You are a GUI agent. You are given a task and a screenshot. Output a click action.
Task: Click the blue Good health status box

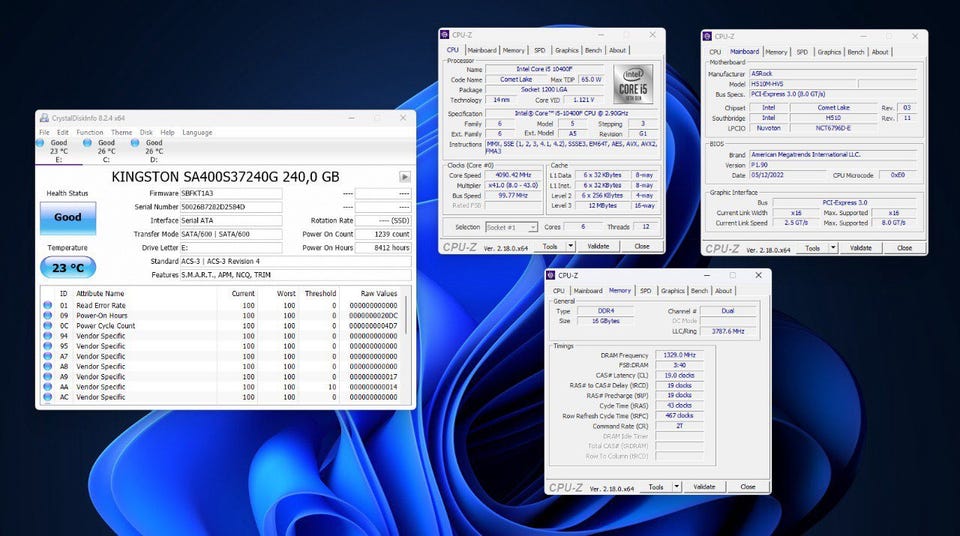[x=68, y=217]
